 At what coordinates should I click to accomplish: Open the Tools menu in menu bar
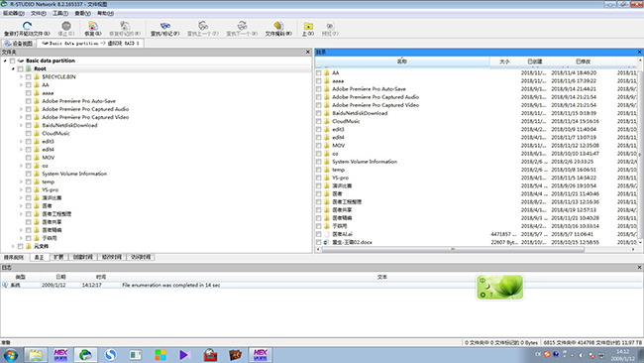point(60,13)
